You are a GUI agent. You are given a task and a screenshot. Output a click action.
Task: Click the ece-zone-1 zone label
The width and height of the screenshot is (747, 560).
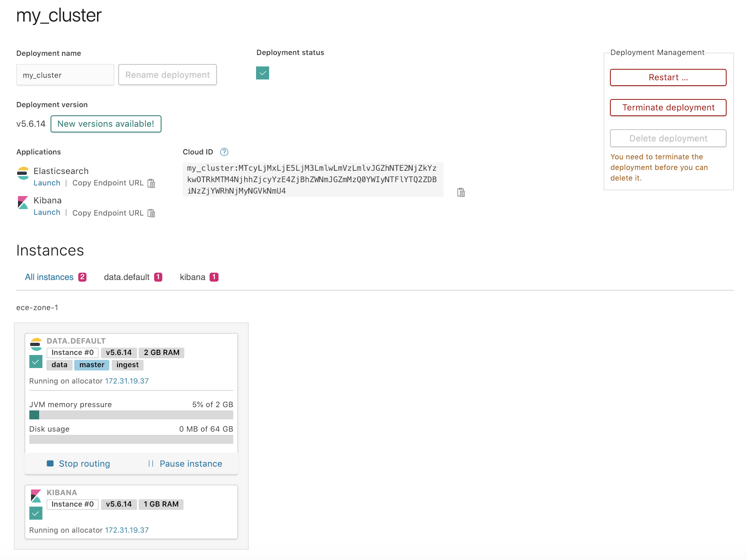point(37,308)
